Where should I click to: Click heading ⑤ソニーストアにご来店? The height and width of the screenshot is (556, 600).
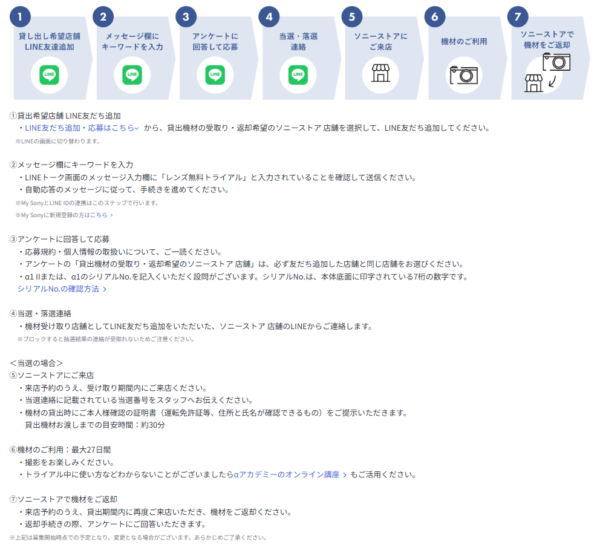pyautogui.click(x=51, y=375)
